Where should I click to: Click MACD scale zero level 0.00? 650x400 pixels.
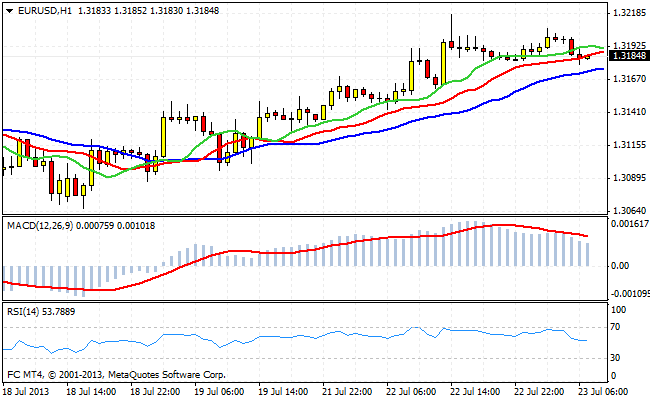tap(620, 266)
